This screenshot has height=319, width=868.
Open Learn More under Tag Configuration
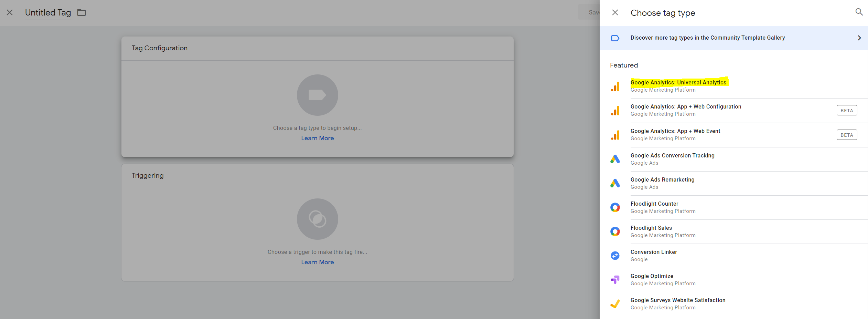[x=318, y=138]
